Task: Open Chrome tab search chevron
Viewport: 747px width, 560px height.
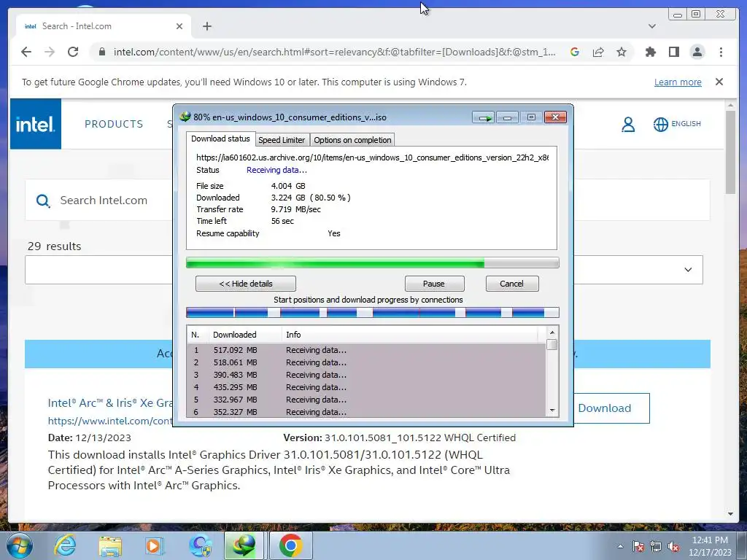Action: (x=651, y=26)
